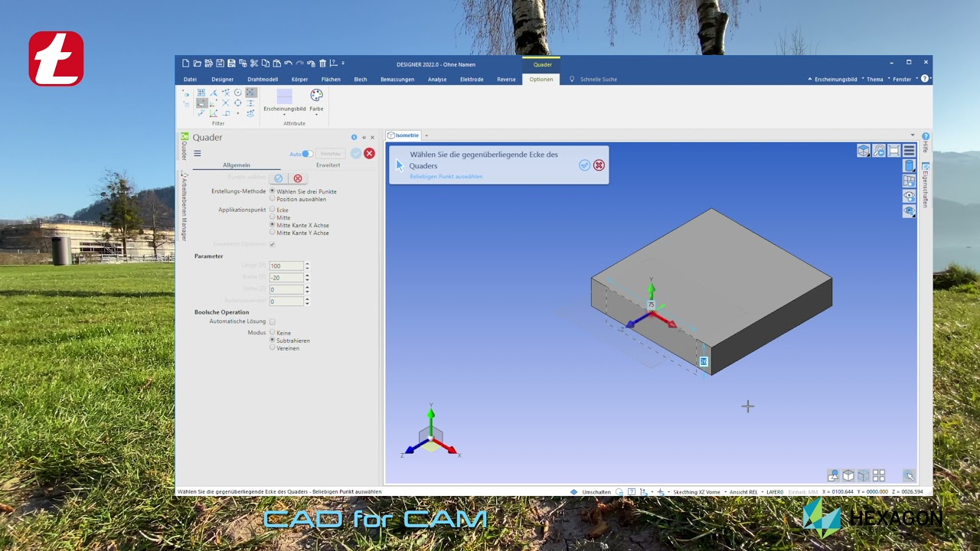Expand the Farbe dropdown arrow
The height and width of the screenshot is (551, 980).
pyautogui.click(x=316, y=115)
